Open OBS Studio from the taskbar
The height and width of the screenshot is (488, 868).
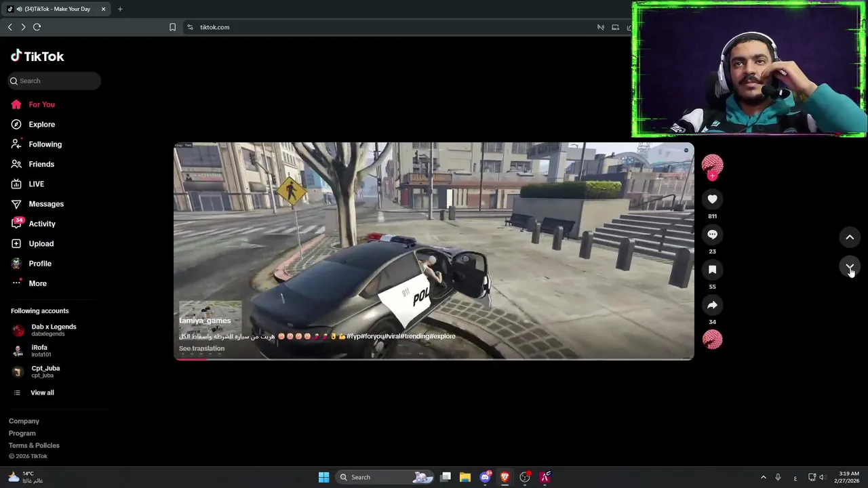tap(524, 477)
